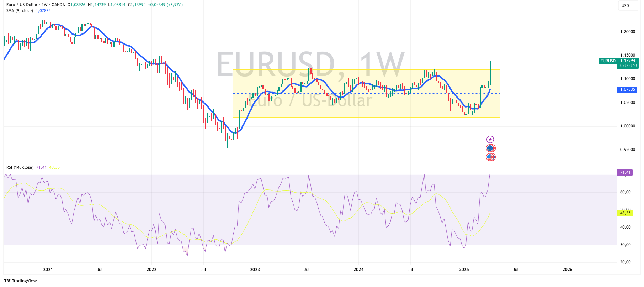644x287 pixels.
Task: Click the 2025 time axis label
Action: pyautogui.click(x=464, y=270)
